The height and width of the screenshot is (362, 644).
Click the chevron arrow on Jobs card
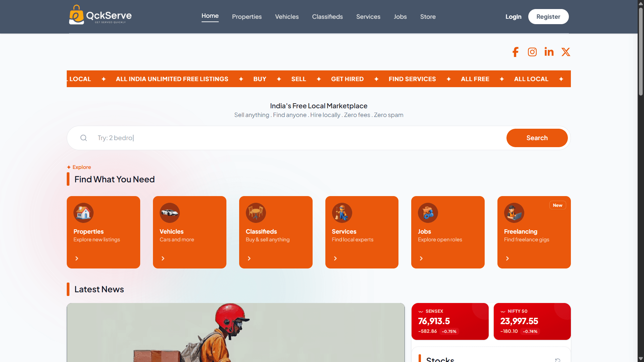(421, 258)
